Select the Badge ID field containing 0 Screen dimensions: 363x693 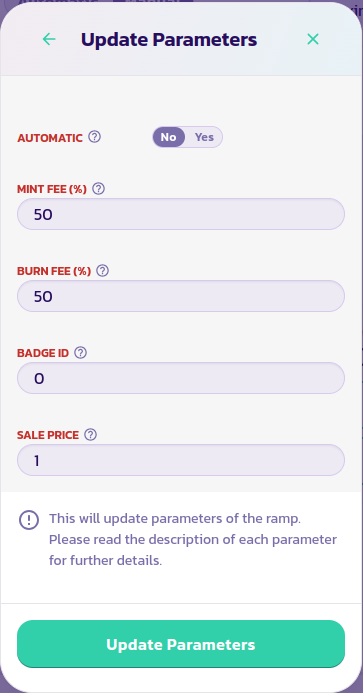[x=181, y=378]
